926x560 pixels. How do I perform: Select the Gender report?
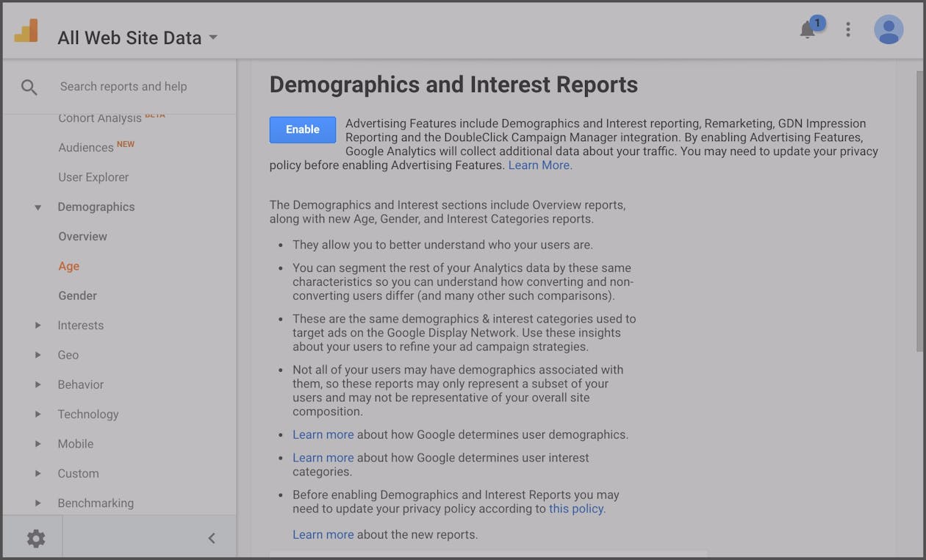78,295
